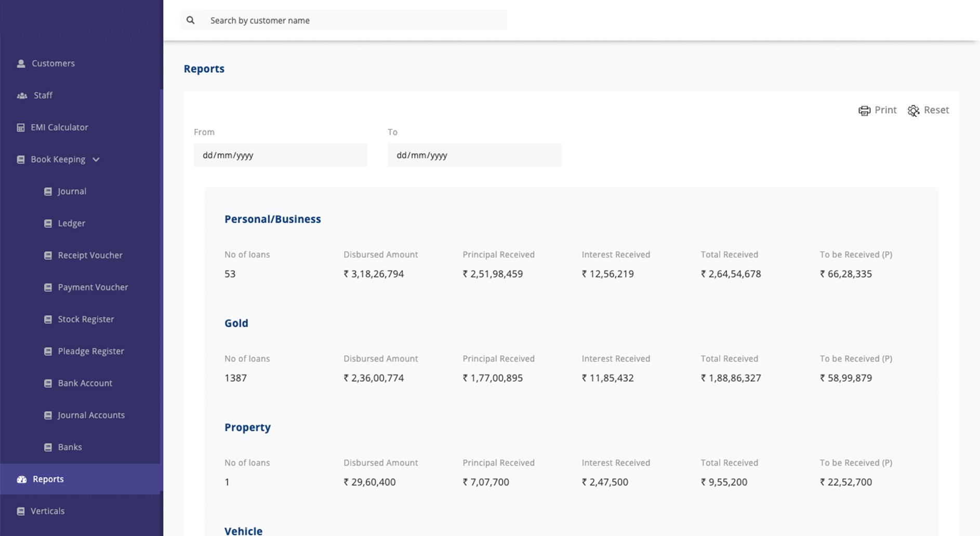This screenshot has width=980, height=536.
Task: Click the From date field
Action: coord(281,155)
